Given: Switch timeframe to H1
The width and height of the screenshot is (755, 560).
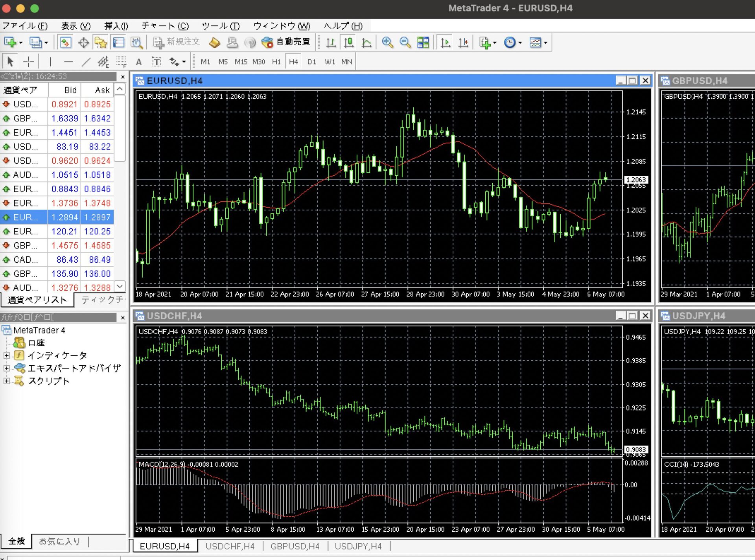Looking at the screenshot, I should tap(276, 62).
